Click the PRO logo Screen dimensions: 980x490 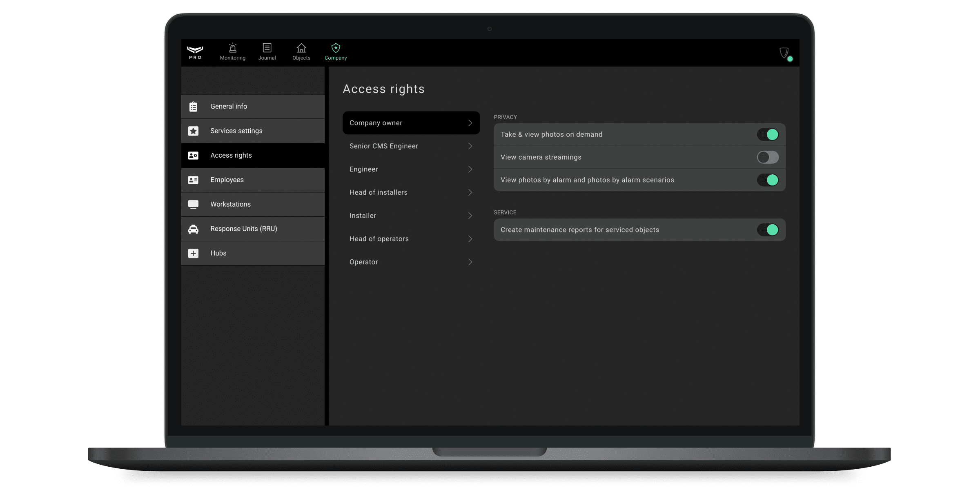195,52
